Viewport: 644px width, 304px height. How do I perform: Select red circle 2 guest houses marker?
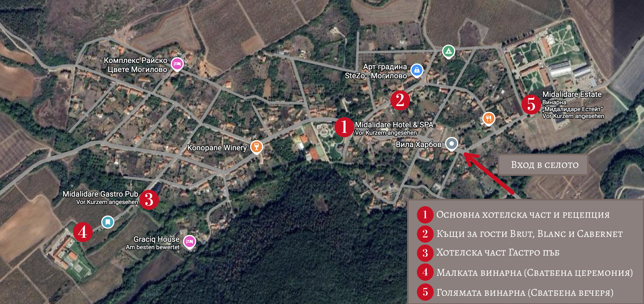(400, 100)
